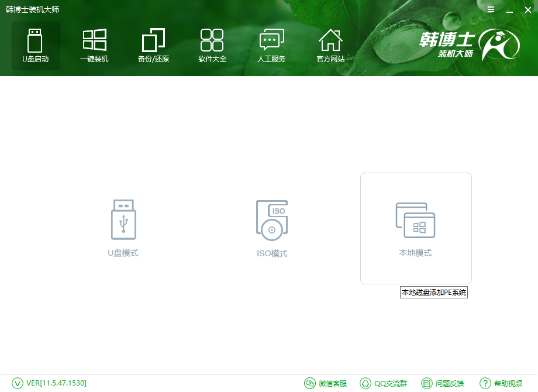
Task: Click the title bar app name
Action: tap(35, 9)
